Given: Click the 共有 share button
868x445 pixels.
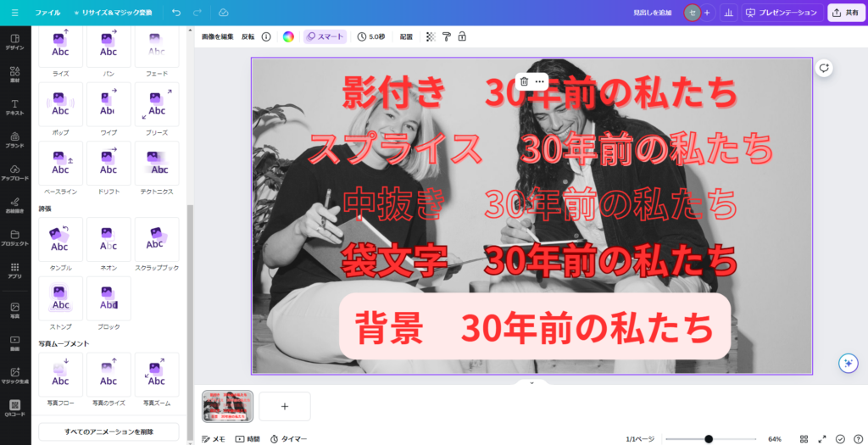Looking at the screenshot, I should tap(845, 12).
